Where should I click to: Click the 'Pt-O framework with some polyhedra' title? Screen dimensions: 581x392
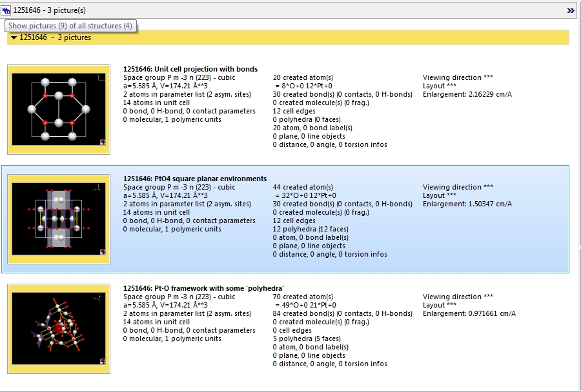(203, 288)
